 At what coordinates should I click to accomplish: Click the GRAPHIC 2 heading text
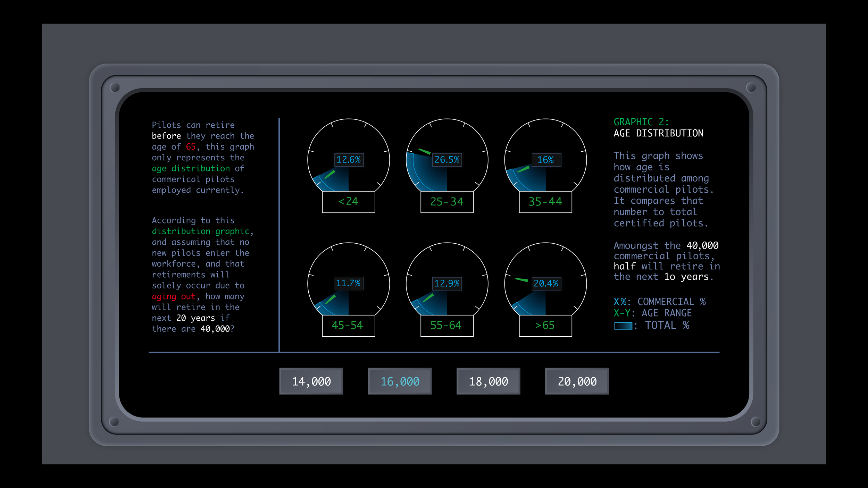pos(641,122)
